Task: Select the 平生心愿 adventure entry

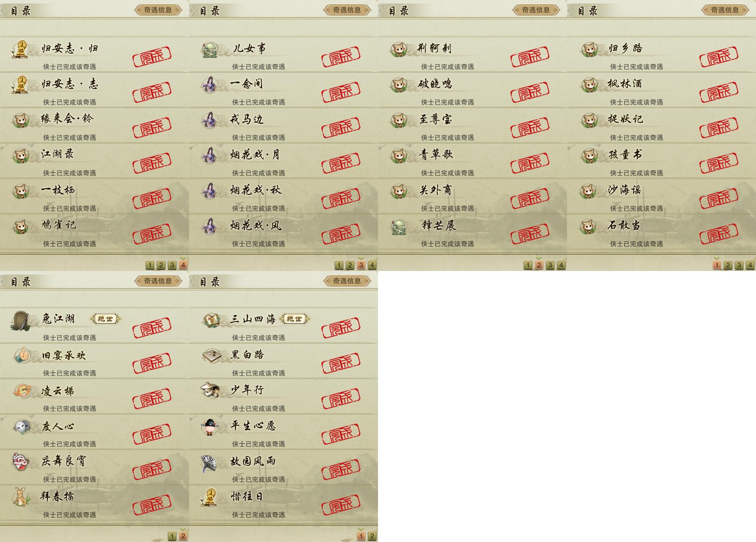Action: click(283, 432)
